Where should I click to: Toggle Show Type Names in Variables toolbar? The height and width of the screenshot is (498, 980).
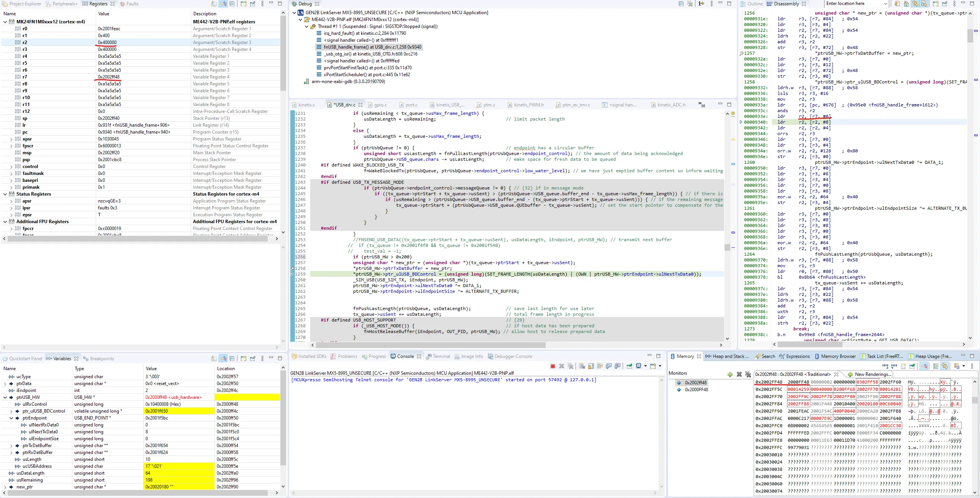coord(214,359)
